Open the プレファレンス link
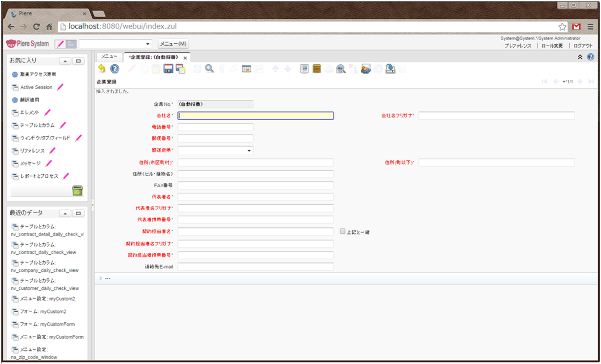 pos(518,46)
